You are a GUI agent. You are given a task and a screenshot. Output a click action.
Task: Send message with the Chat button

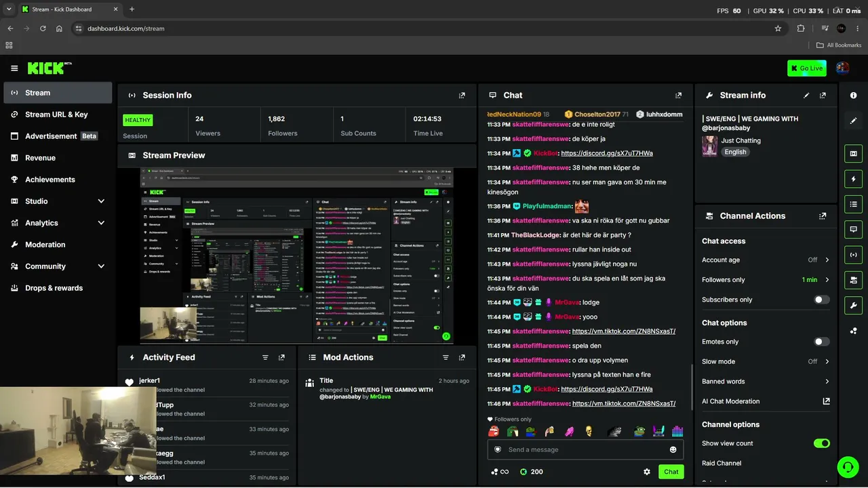(x=671, y=472)
